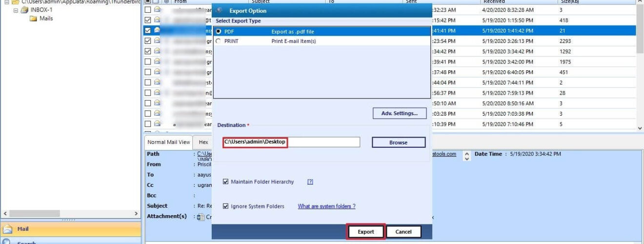Click envelope icon of 5/19/2020 7:44:11 PM email
Screen dimensions: 644x244
[157, 82]
